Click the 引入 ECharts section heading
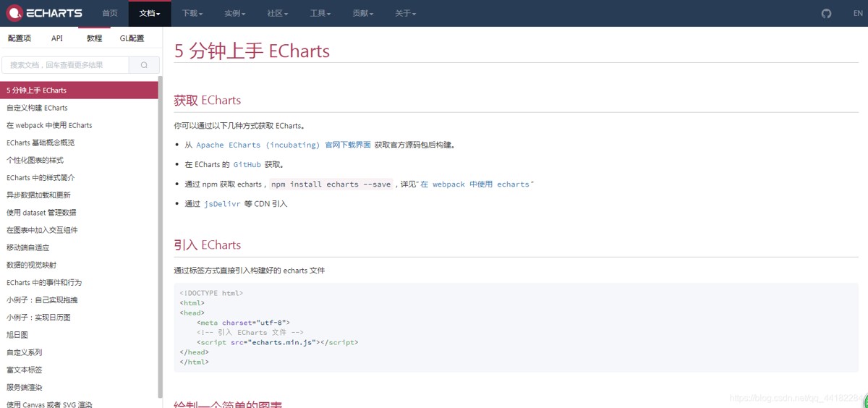The width and height of the screenshot is (868, 408). point(208,245)
